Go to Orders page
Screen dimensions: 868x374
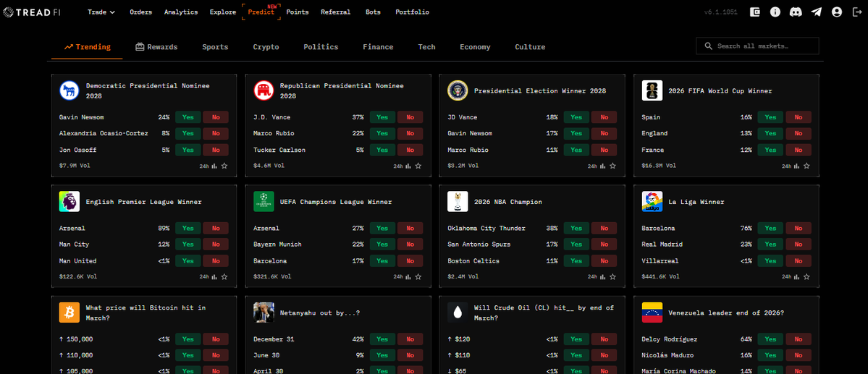140,12
